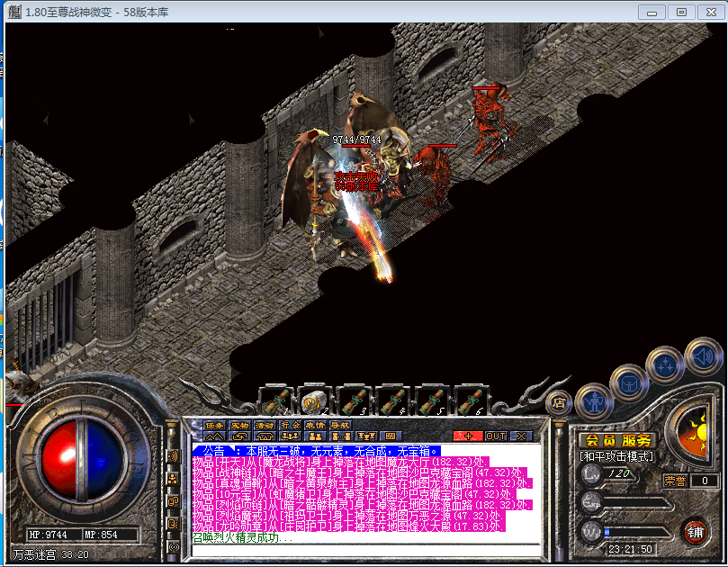Click the two linked figures icon
Screen dimensions: 728x567
tap(341, 436)
